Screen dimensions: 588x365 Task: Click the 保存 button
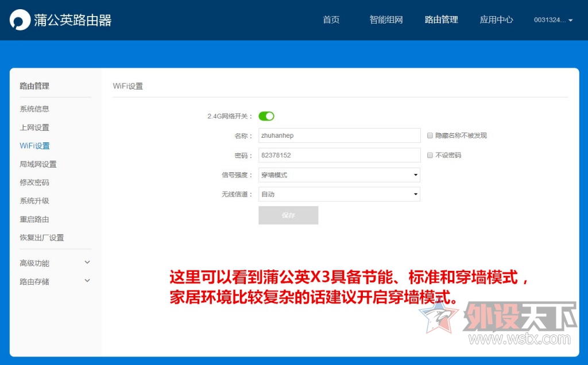(x=288, y=215)
